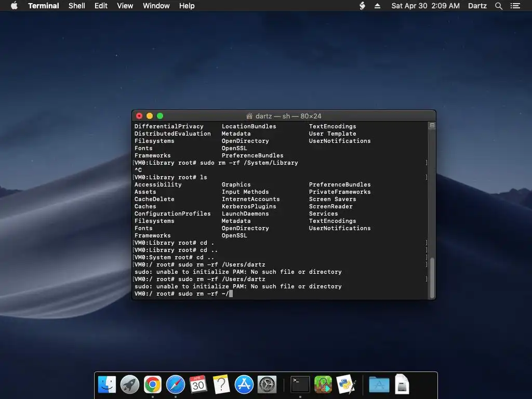Click the home icon in Terminal title bar
Image resolution: width=532 pixels, height=399 pixels.
pyautogui.click(x=249, y=116)
